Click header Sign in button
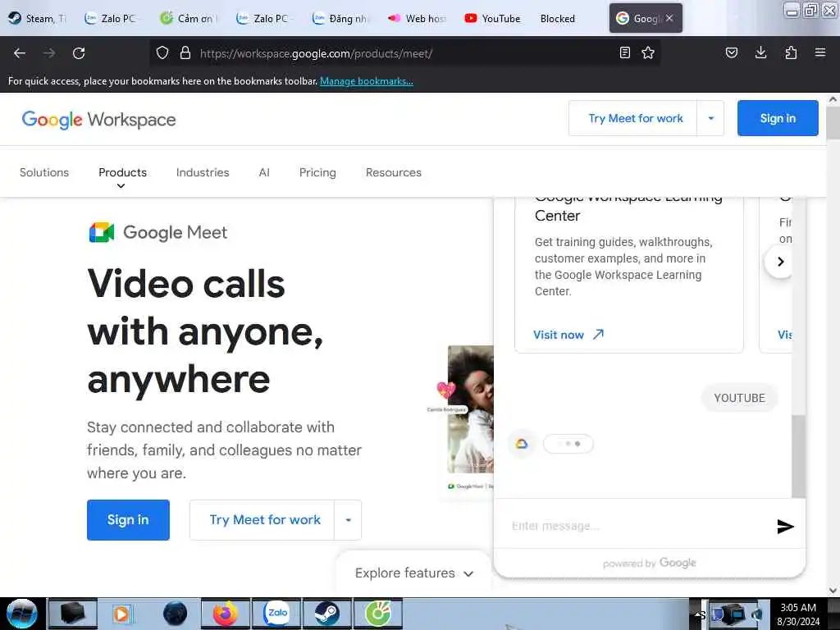840x630 pixels. click(778, 118)
